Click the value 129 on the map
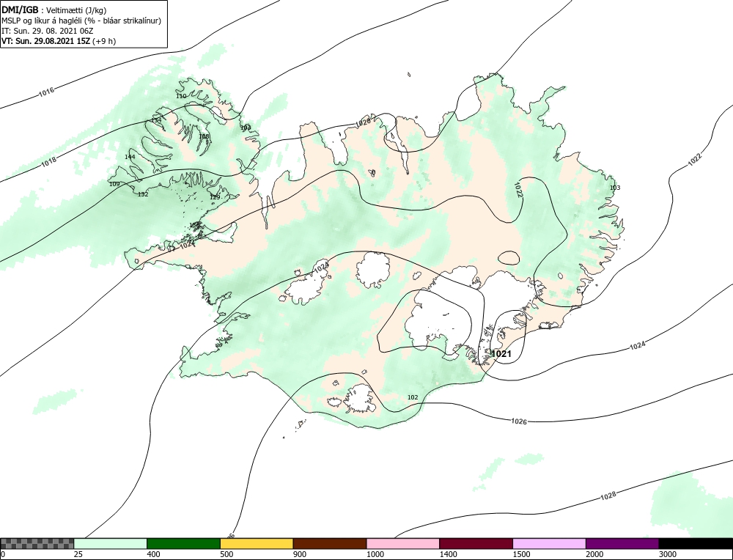Viewport: 733px width, 560px height. coord(215,196)
